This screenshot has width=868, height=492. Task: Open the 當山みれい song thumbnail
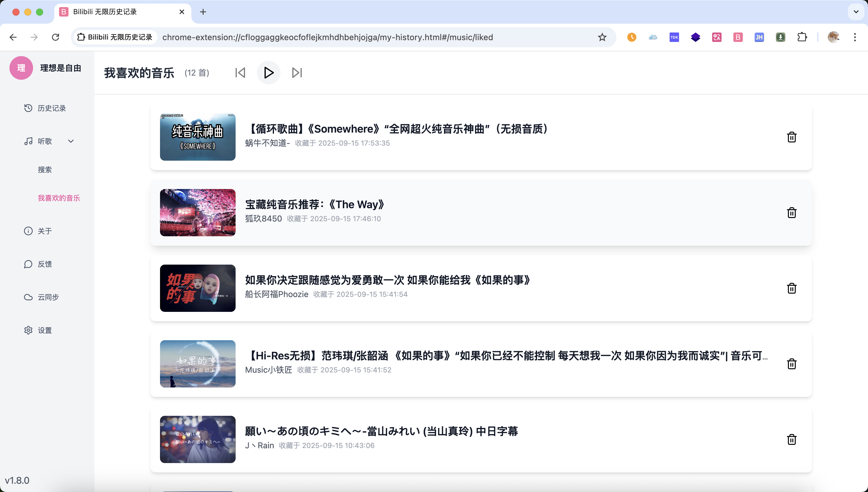tap(198, 439)
